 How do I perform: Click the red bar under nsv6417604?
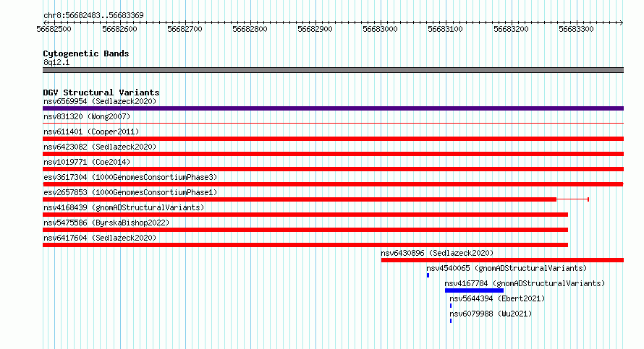click(305, 245)
